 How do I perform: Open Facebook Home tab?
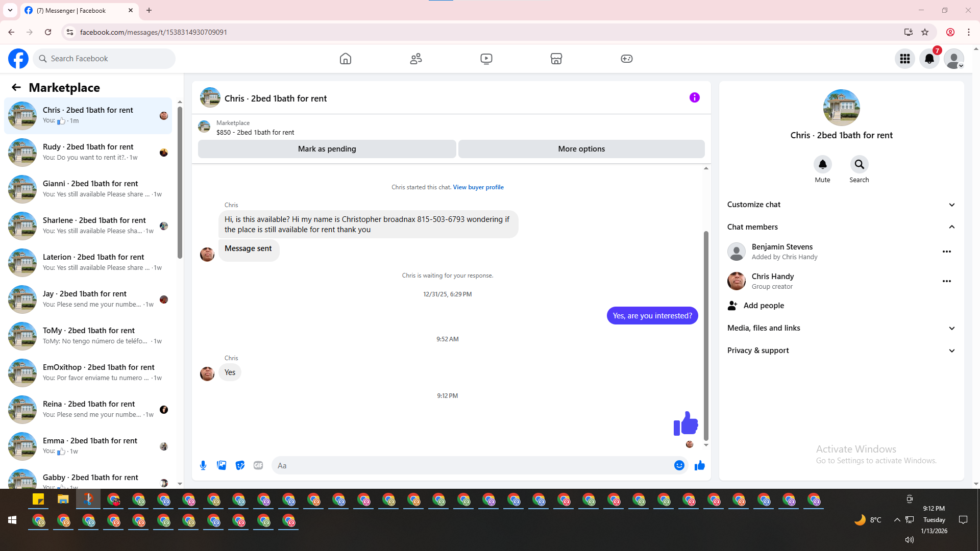tap(346, 59)
